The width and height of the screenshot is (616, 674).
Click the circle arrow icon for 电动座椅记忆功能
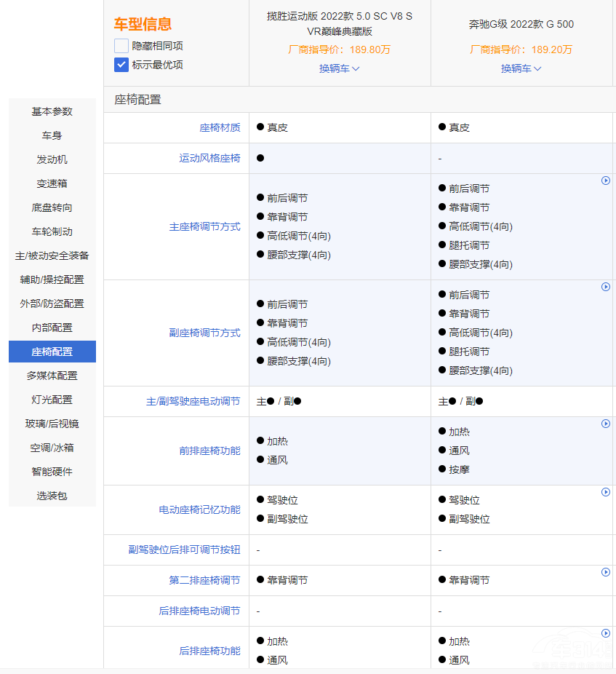coord(605,491)
